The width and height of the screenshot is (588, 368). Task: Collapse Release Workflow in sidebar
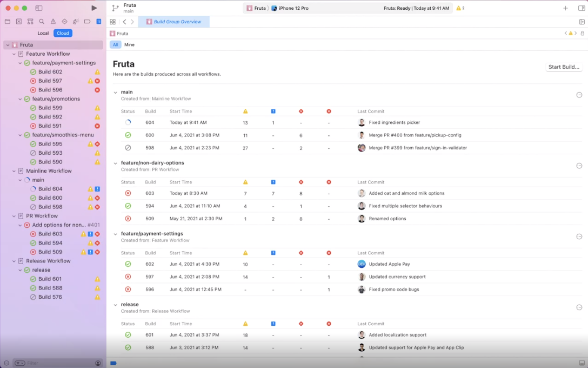(x=14, y=261)
